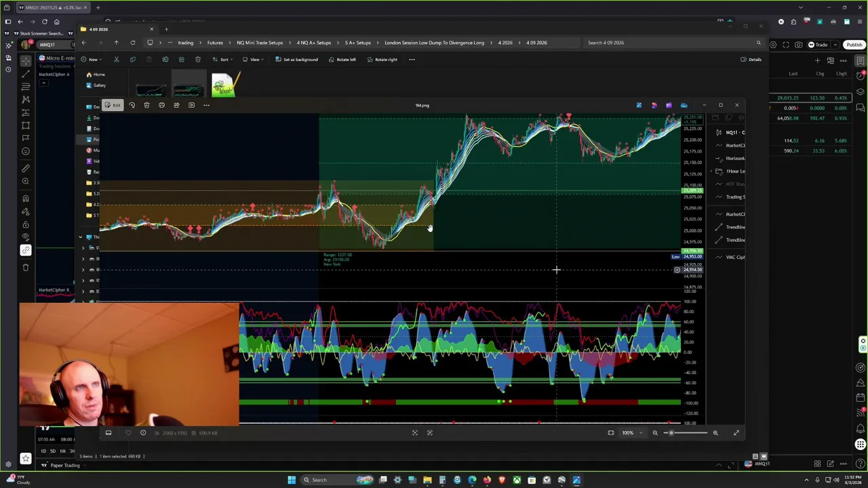Click the Cut icon in File Explorer

116,60
